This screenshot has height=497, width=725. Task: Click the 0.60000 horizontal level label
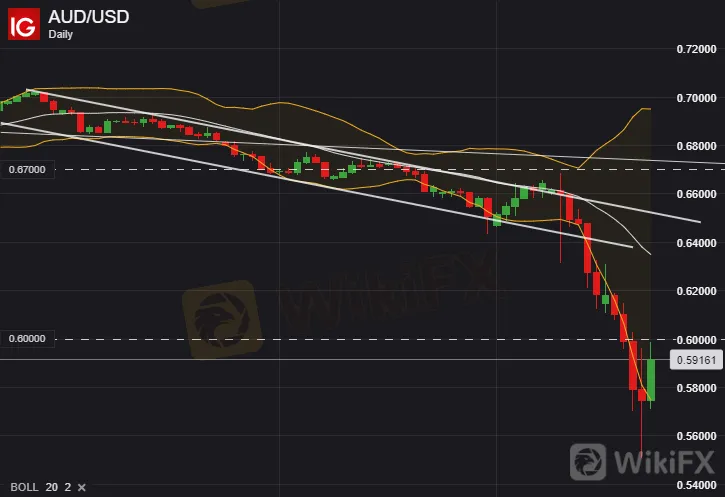tap(27, 339)
